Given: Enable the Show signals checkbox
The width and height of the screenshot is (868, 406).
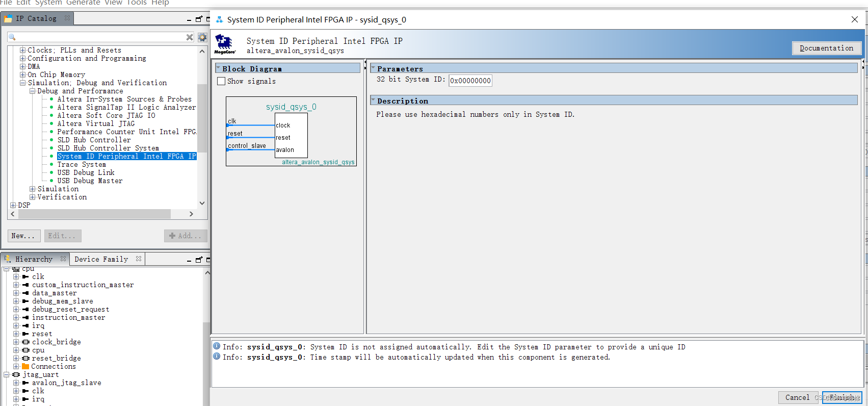Looking at the screenshot, I should tap(221, 81).
